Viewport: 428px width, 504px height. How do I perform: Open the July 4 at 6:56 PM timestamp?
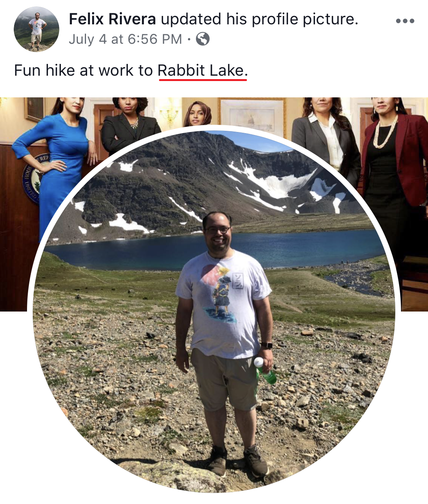click(126, 39)
